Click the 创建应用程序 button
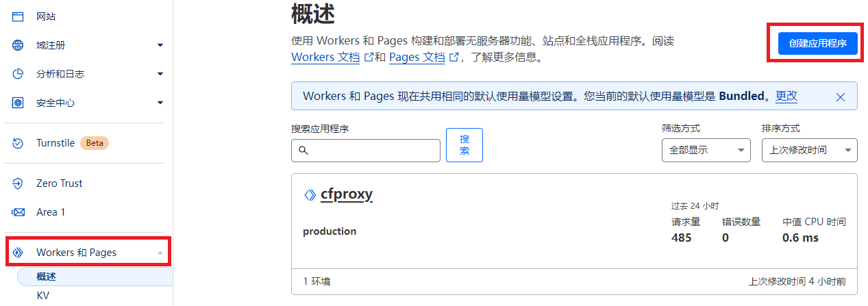 click(818, 43)
